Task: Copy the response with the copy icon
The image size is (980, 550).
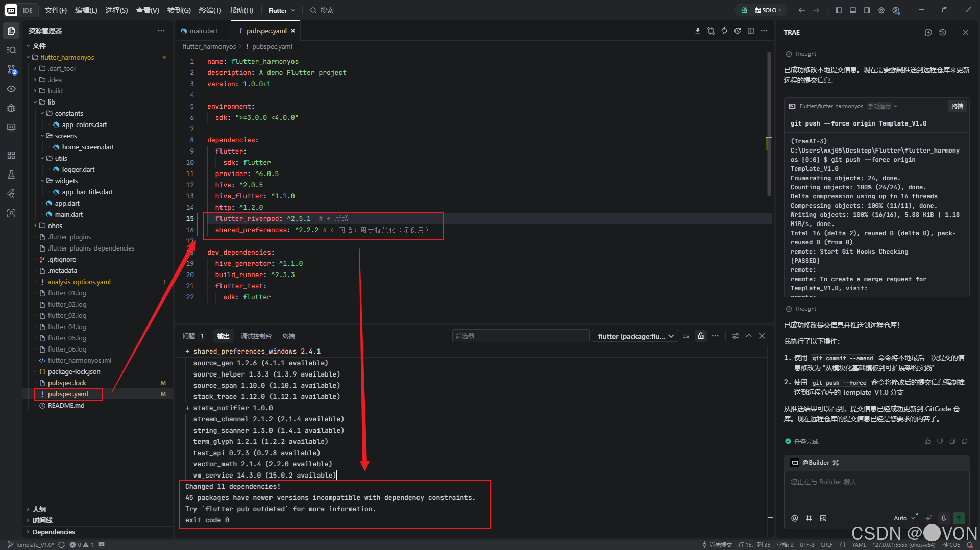Action: pos(952,441)
